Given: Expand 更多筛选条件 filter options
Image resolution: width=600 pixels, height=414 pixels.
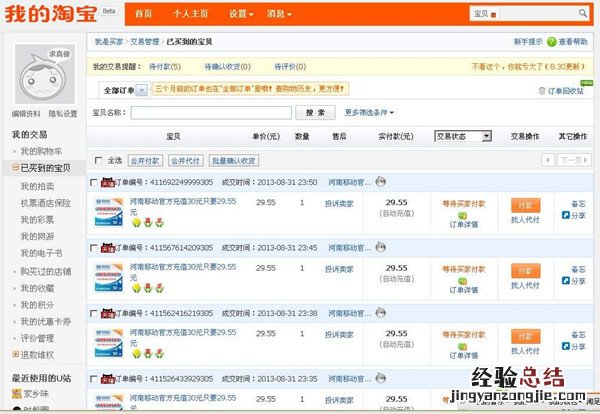Looking at the screenshot, I should pyautogui.click(x=369, y=112).
